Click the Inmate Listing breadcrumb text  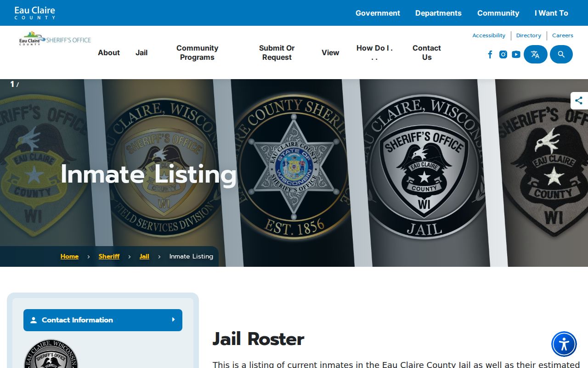[191, 256]
